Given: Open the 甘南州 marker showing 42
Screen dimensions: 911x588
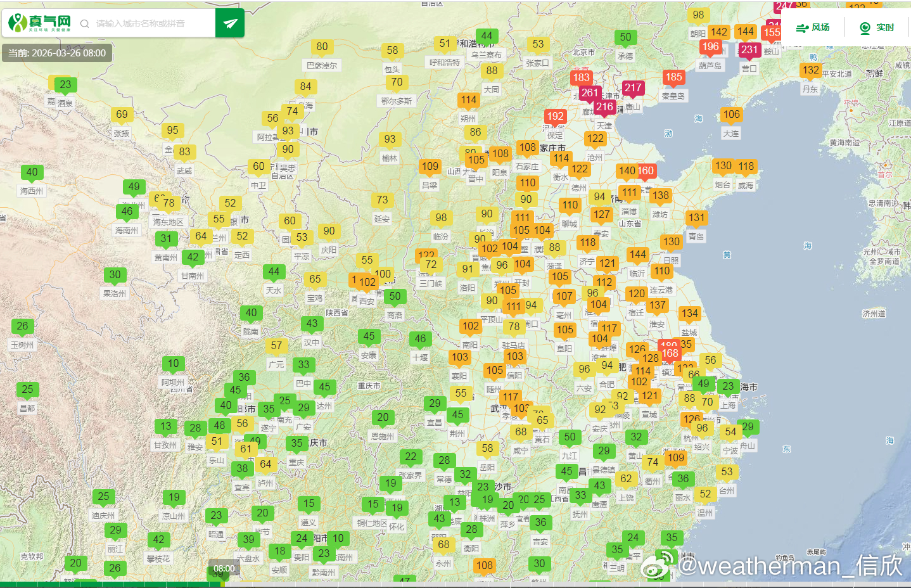Looking at the screenshot, I should (193, 258).
